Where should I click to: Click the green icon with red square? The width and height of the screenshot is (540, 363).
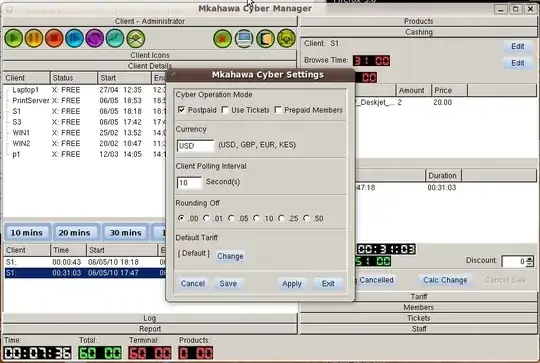click(x=222, y=39)
